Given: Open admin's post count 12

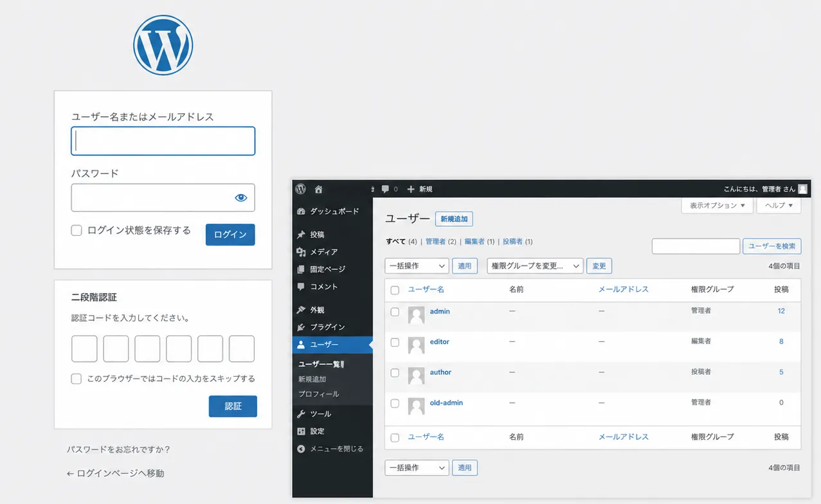Looking at the screenshot, I should (781, 311).
